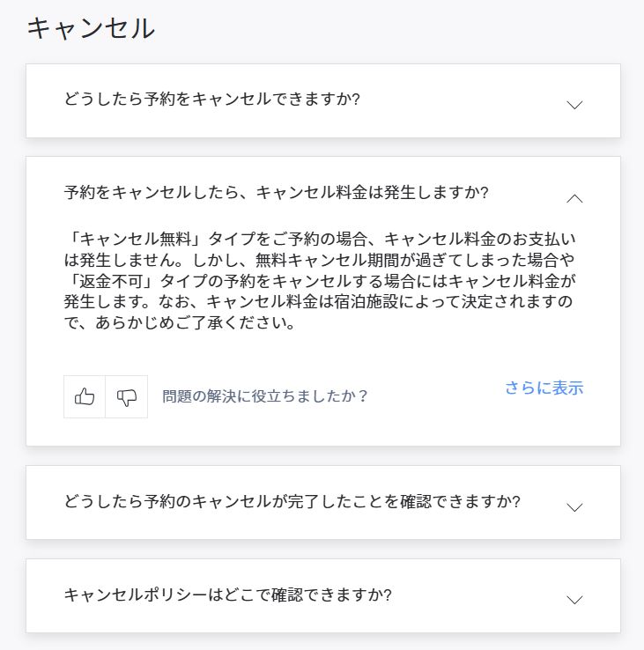The image size is (644, 650).
Task: Click the title 予約をキャンセルしたら、キャンセル料金は発生しますか?
Action: coord(277,192)
